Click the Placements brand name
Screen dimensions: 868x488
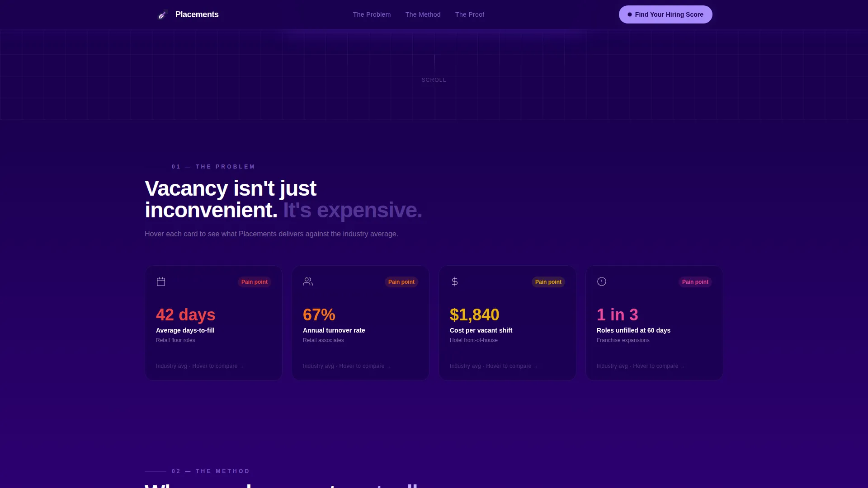[197, 14]
